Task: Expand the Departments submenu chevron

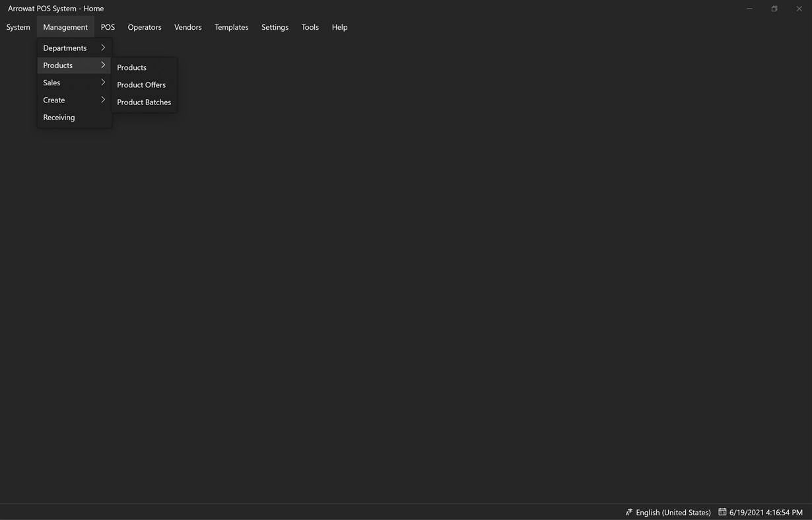Action: [103, 48]
